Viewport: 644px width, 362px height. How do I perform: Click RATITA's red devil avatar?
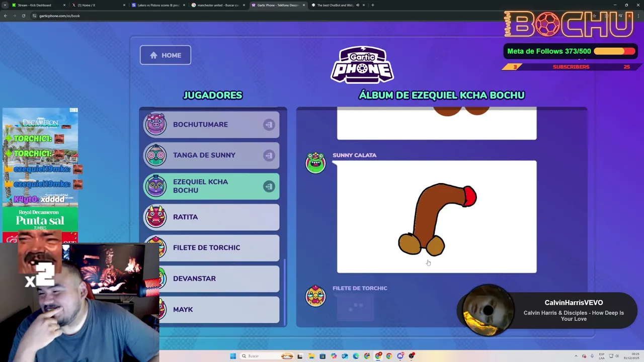point(156,217)
